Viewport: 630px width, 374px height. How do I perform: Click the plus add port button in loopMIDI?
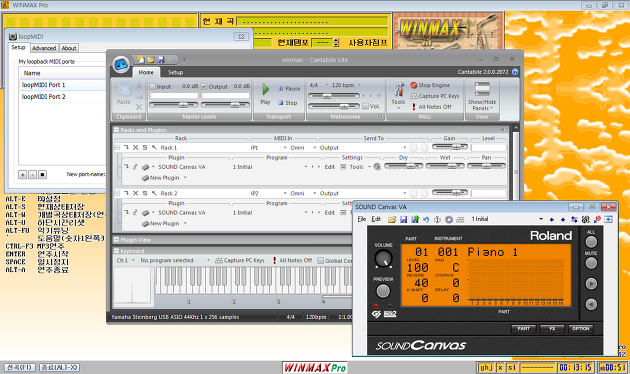(23, 174)
